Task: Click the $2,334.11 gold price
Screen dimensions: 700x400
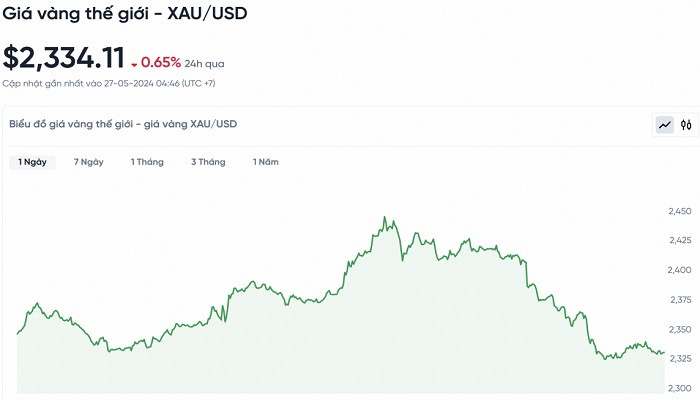Action: pos(63,58)
